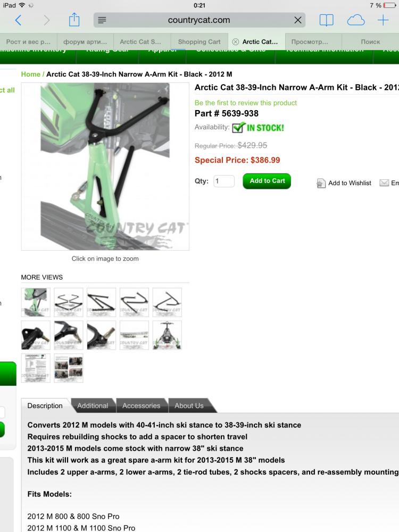Switch to the Shopping Cart tab
Screen dimensions: 399x532
pos(199,41)
